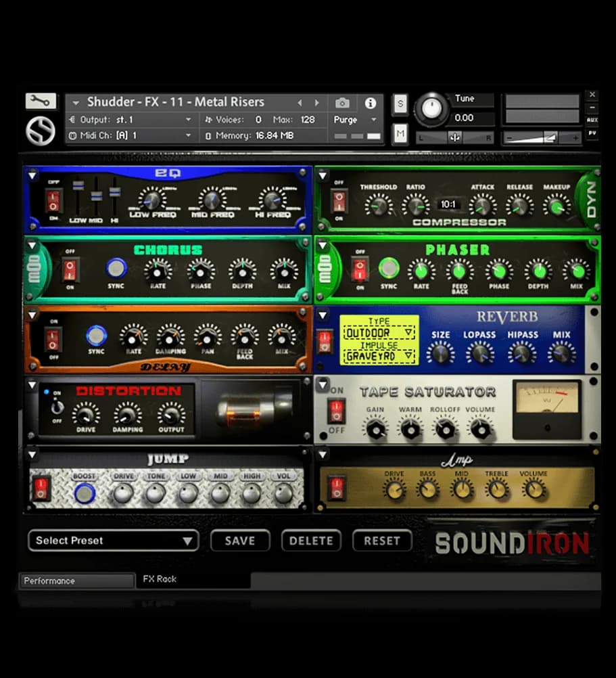This screenshot has height=678, width=616.
Task: Enable the Phaser Sync button
Action: coord(389,268)
